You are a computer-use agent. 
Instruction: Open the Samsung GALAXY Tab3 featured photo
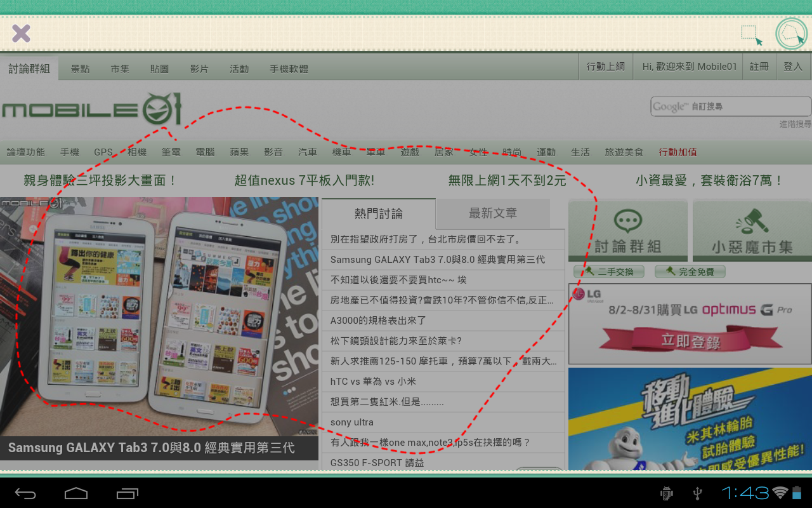click(159, 316)
